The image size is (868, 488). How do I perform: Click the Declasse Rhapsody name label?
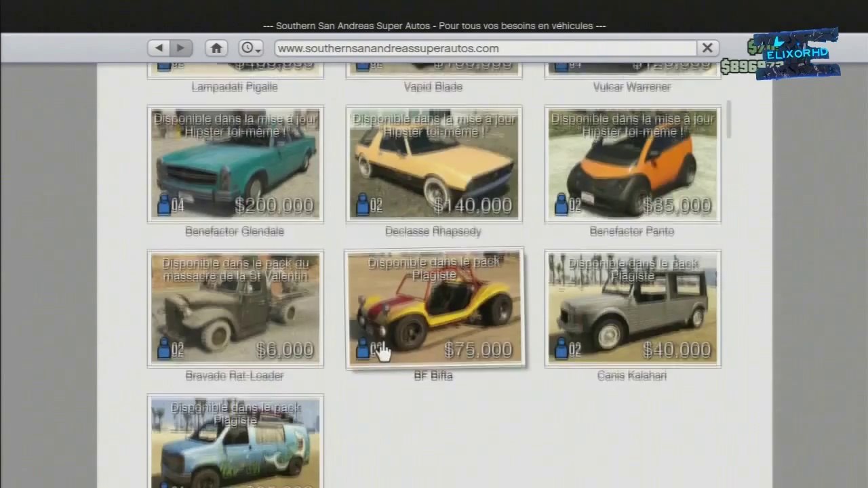[x=433, y=231]
